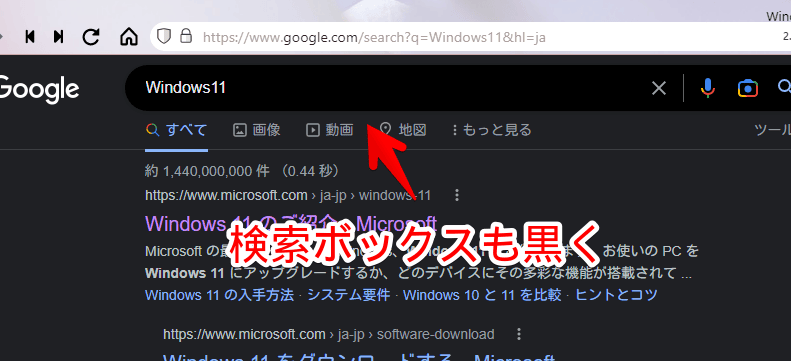This screenshot has width=791, height=361.
Task: Switch to the 地図 tab
Action: click(403, 131)
